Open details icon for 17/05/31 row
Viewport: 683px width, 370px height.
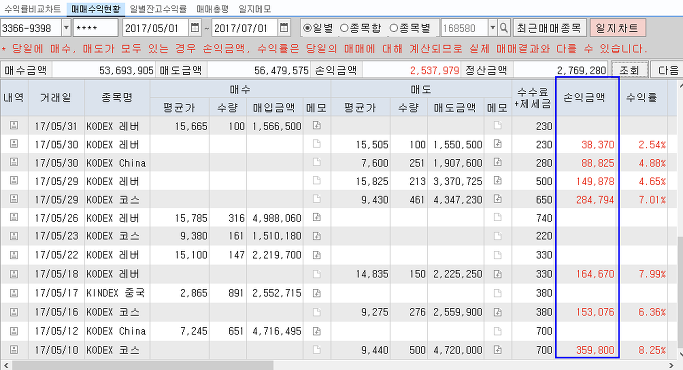pos(14,126)
